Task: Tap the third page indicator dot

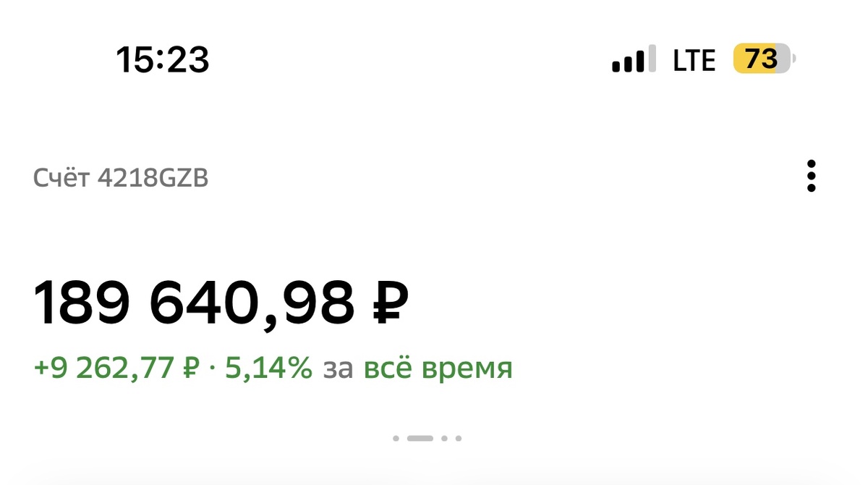Action: (444, 438)
